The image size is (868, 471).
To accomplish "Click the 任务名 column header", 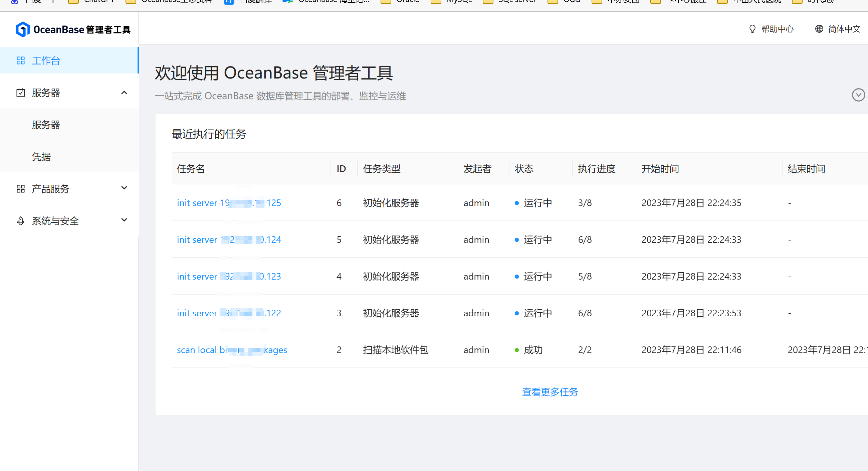I will (x=191, y=169).
